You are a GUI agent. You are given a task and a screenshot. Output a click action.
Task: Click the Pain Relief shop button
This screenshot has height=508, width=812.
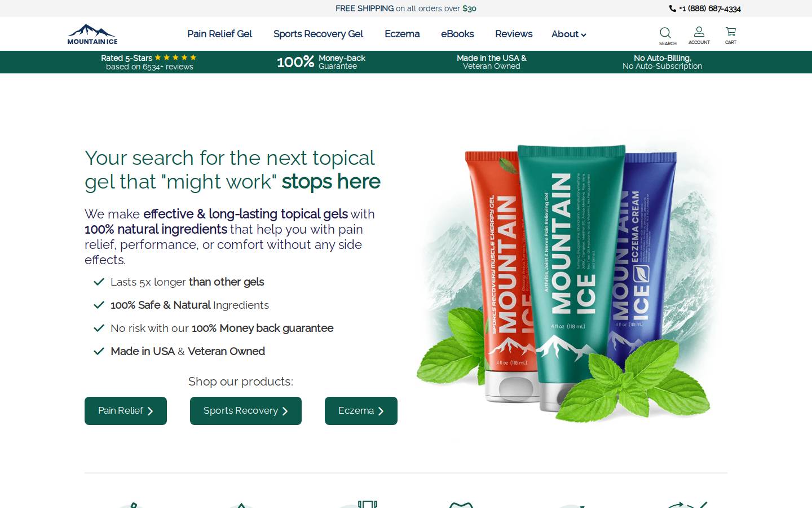[126, 411]
